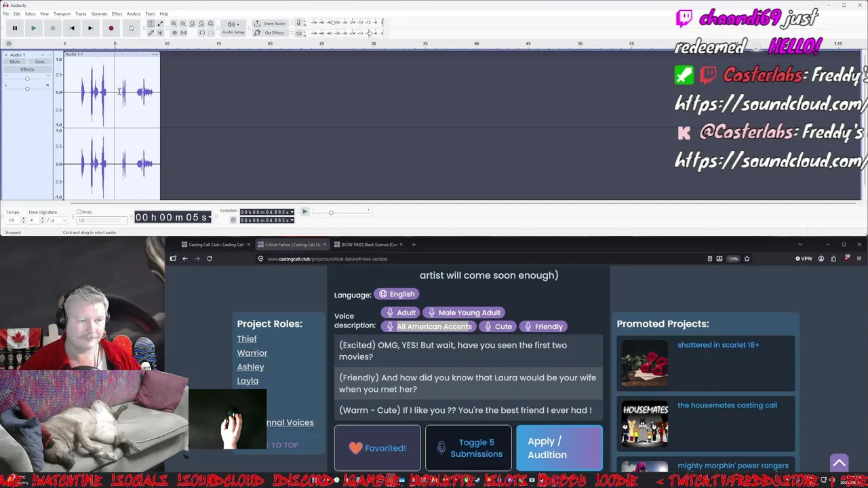Open the Ashley role link
The image size is (868, 488).
(x=250, y=367)
